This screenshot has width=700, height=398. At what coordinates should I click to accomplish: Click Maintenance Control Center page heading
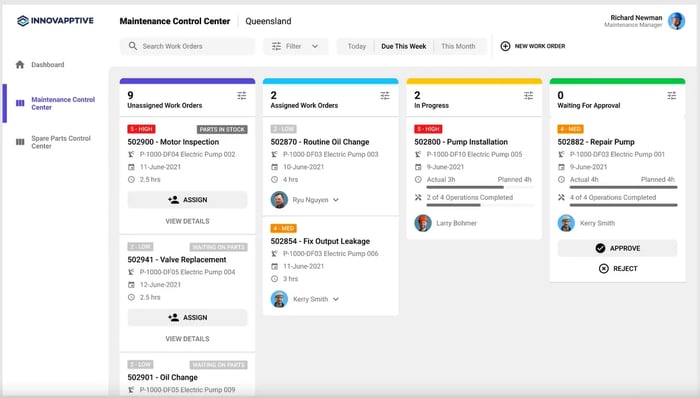point(175,21)
